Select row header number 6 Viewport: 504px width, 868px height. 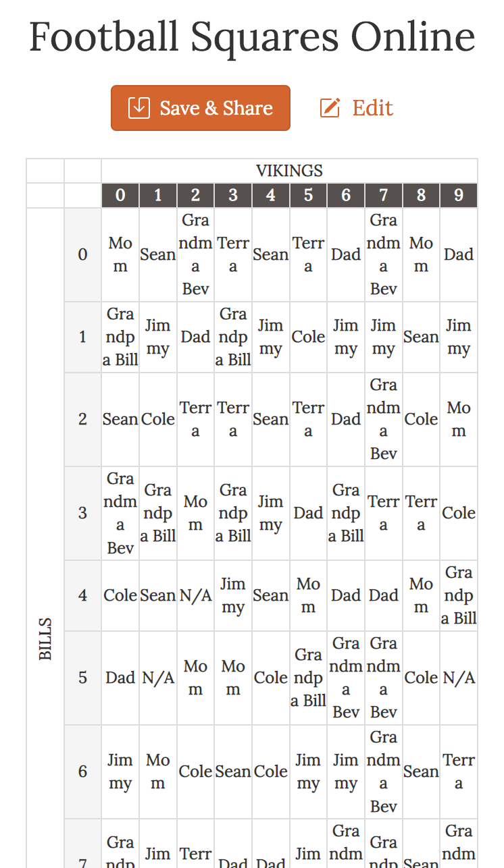click(x=82, y=771)
